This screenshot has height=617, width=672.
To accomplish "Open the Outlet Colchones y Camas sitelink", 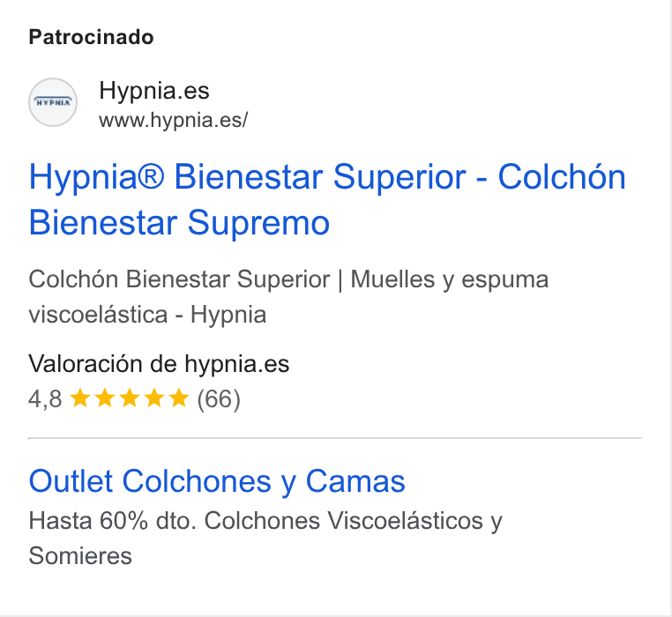I will pos(217,481).
